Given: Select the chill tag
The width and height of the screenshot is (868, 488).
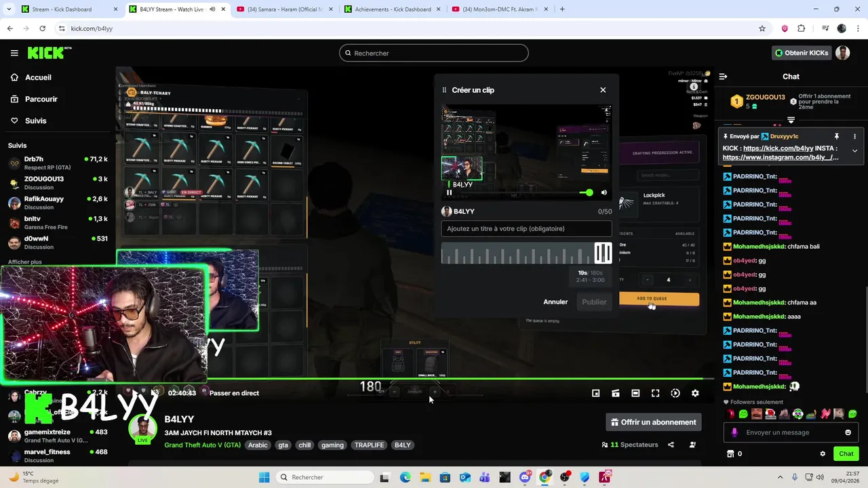Looking at the screenshot, I should pyautogui.click(x=304, y=445).
